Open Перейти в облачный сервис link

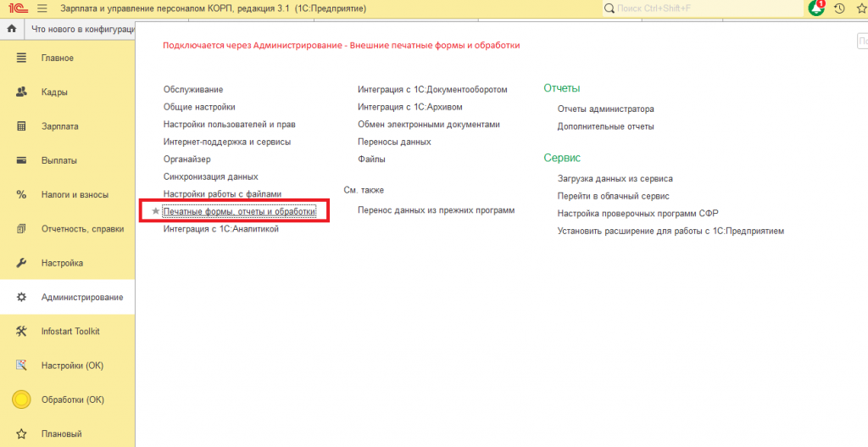click(x=614, y=196)
